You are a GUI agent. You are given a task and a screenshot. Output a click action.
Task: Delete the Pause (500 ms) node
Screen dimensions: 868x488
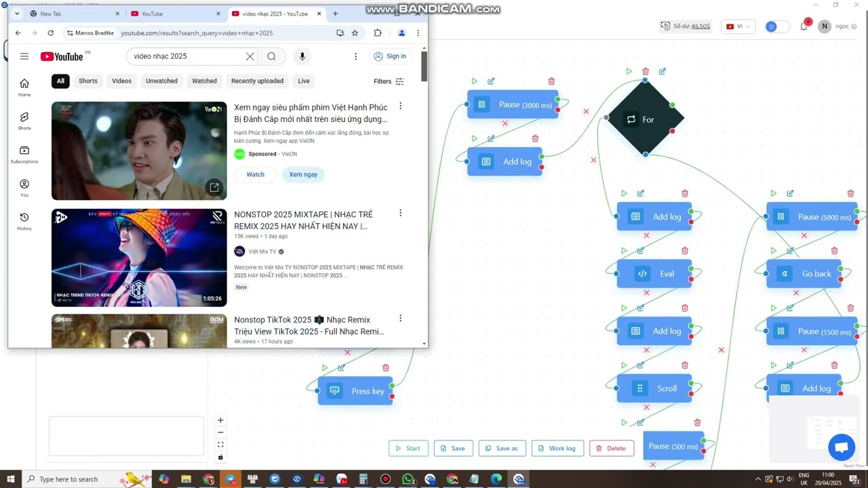697,423
